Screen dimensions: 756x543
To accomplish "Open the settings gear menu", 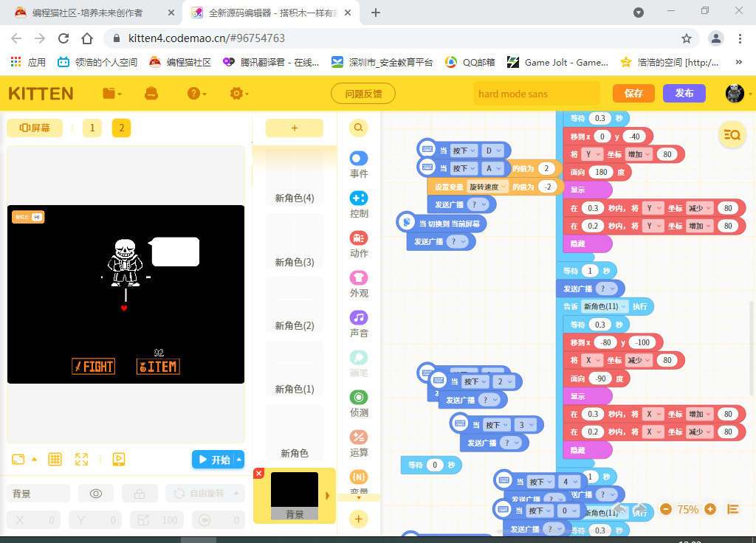I will pyautogui.click(x=238, y=94).
